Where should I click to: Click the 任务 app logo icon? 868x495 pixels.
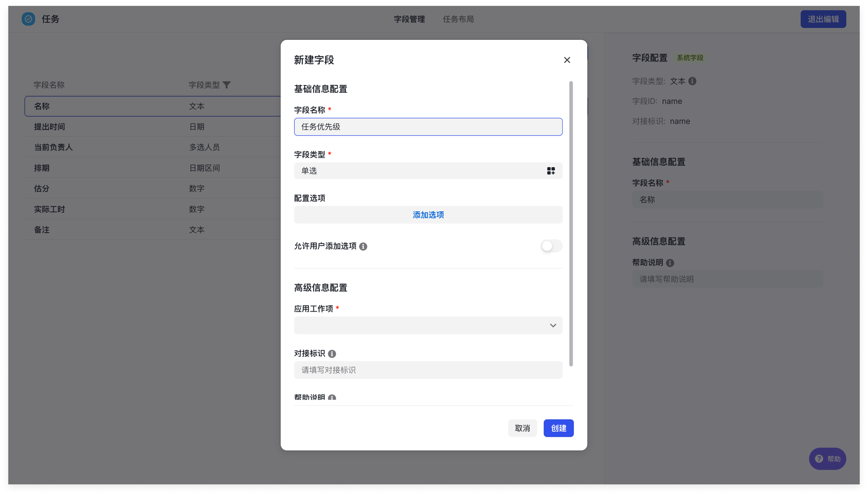tap(28, 19)
